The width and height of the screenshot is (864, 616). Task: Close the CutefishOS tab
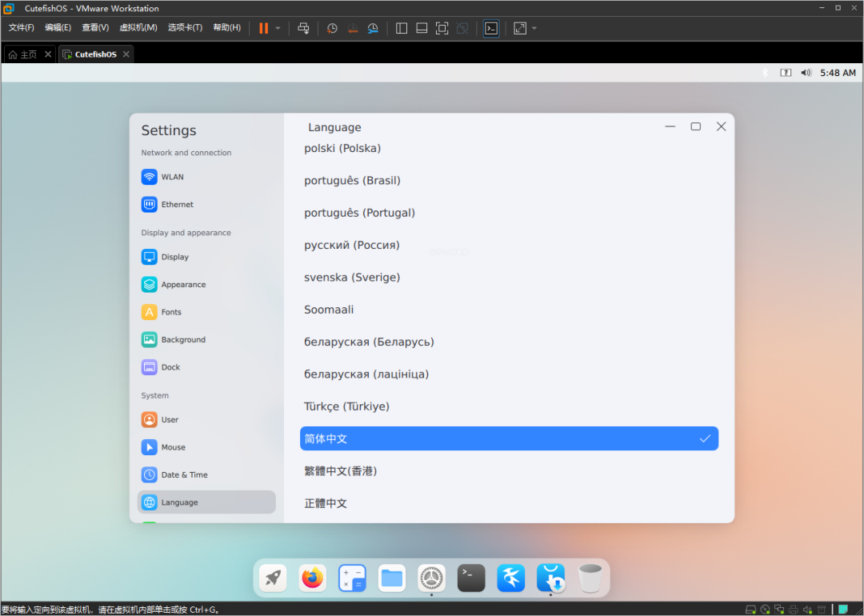(126, 54)
